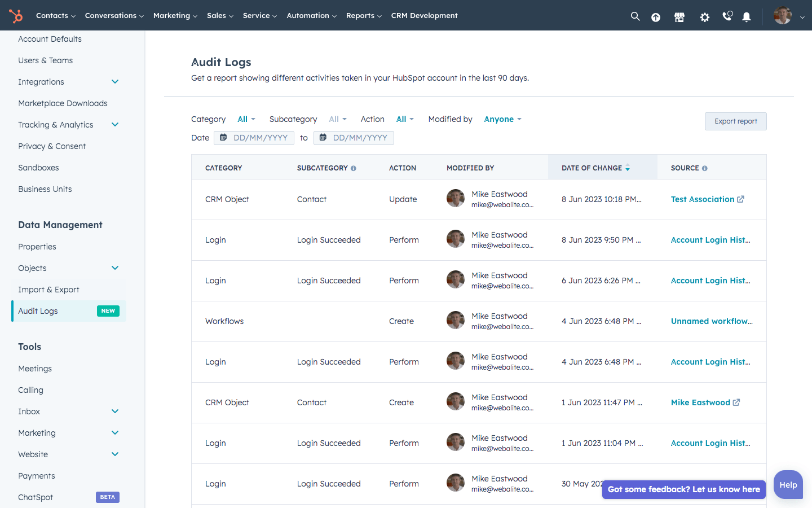Open the Help button
The height and width of the screenshot is (508, 812).
point(788,485)
